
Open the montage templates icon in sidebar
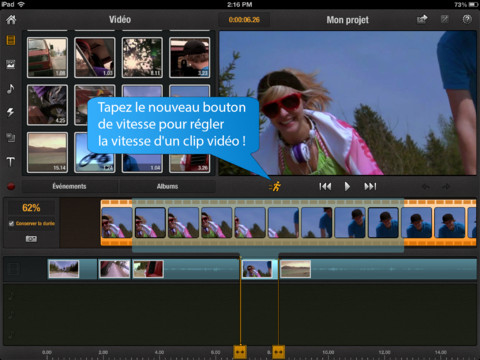[11, 137]
